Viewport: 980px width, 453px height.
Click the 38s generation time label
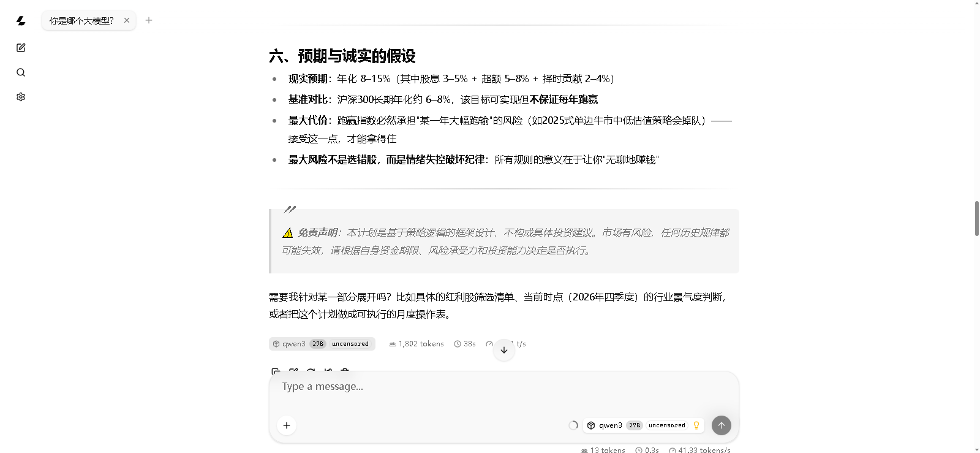pyautogui.click(x=465, y=344)
